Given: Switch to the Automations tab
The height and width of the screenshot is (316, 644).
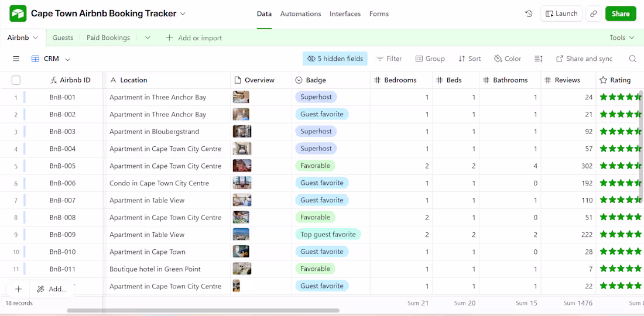Looking at the screenshot, I should click(301, 14).
